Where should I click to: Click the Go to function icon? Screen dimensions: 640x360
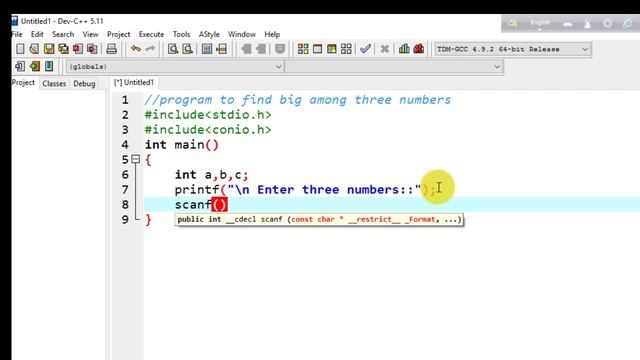(207, 49)
